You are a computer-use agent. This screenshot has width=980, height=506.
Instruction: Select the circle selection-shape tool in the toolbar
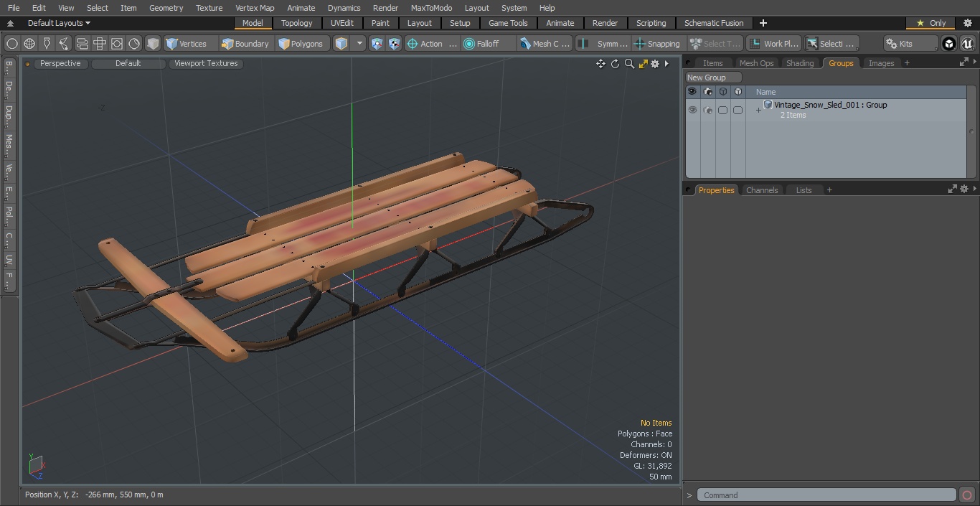(x=11, y=44)
